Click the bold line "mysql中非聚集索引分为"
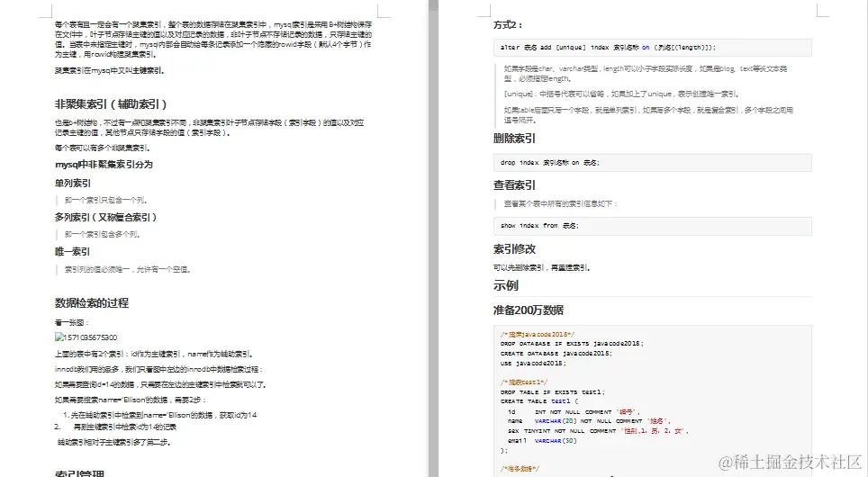 pyautogui.click(x=104, y=165)
